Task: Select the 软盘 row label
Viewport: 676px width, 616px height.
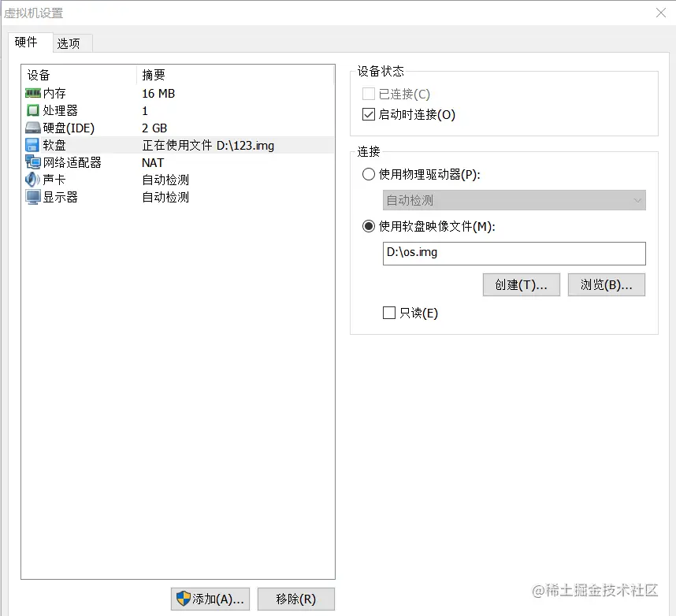Action: click(54, 145)
